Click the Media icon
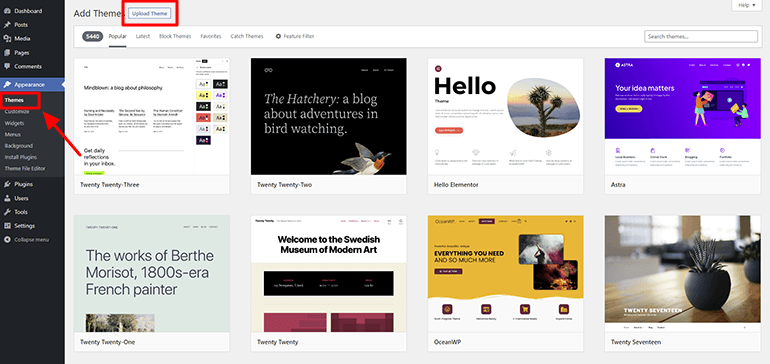The image size is (770, 364). click(7, 38)
